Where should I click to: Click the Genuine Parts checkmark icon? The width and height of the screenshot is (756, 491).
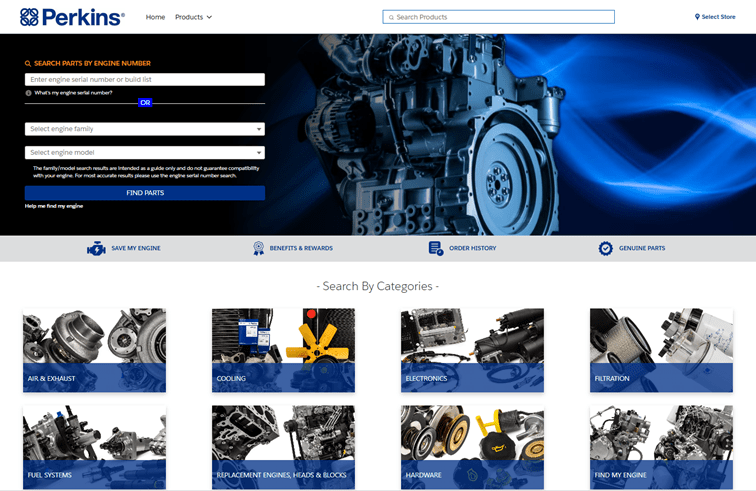[605, 248]
